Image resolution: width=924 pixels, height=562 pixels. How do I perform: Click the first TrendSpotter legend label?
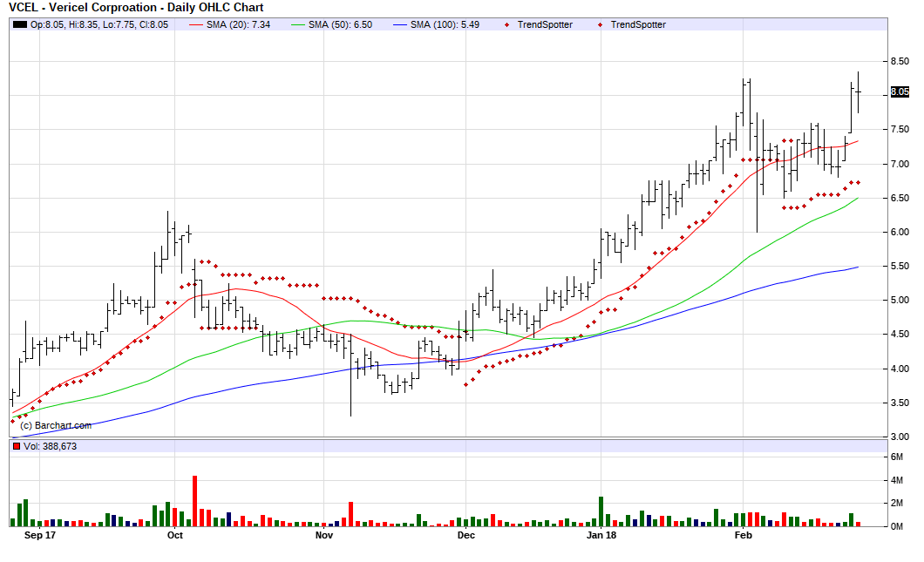pyautogui.click(x=545, y=24)
